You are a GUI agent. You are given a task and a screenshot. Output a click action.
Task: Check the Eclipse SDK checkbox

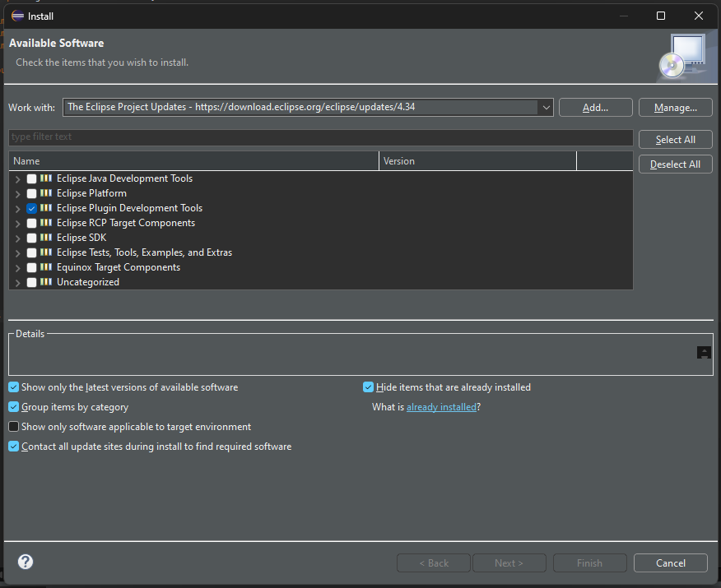pyautogui.click(x=32, y=238)
